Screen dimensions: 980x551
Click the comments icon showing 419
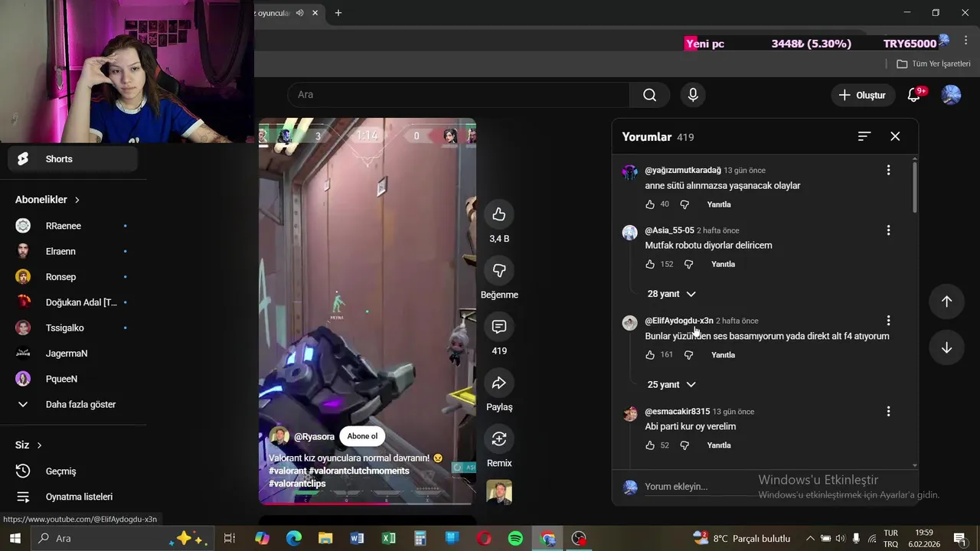pyautogui.click(x=499, y=327)
